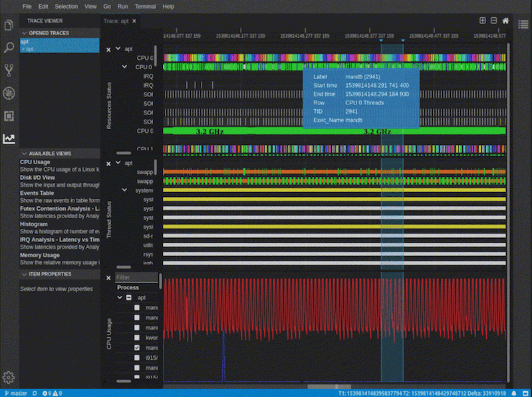Image resolution: width=532 pixels, height=397 pixels.
Task: Open the Explorer files icon in activity bar
Action: tap(9, 25)
